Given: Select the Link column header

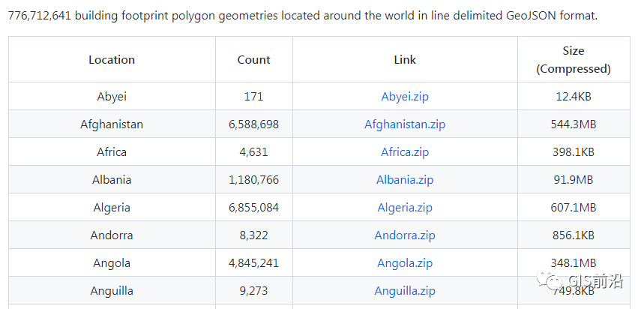Looking at the screenshot, I should pos(405,60).
